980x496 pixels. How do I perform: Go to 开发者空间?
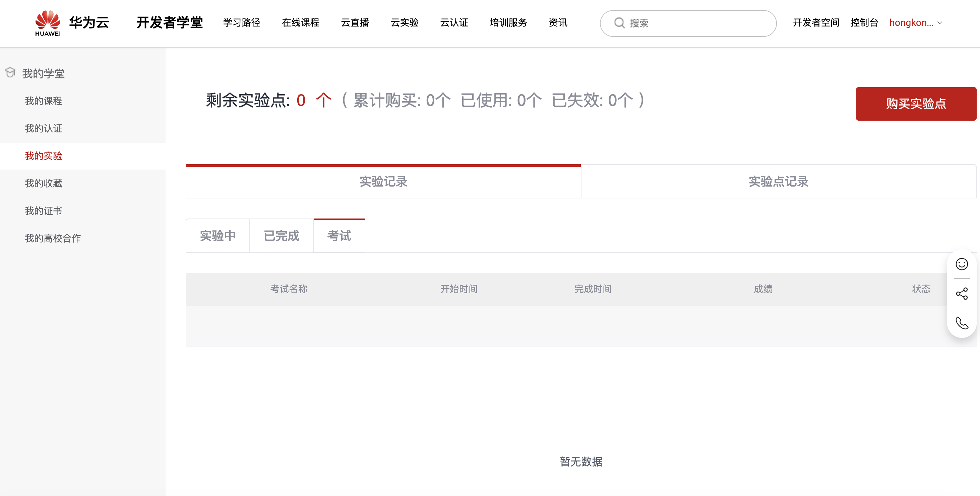(x=816, y=23)
